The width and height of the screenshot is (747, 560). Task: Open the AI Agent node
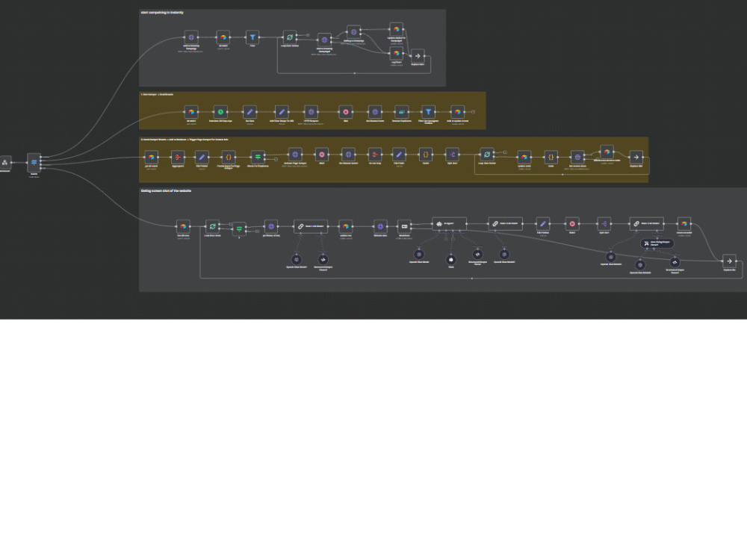tap(449, 223)
